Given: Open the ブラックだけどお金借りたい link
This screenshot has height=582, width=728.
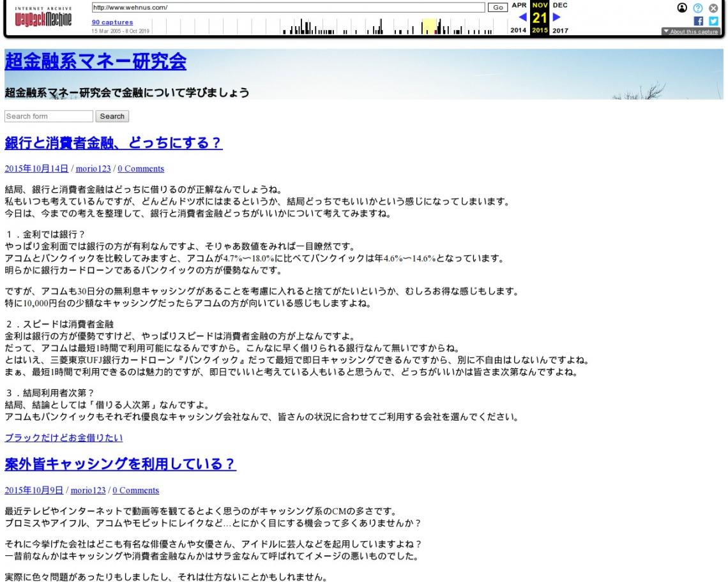Looking at the screenshot, I should tap(64, 438).
